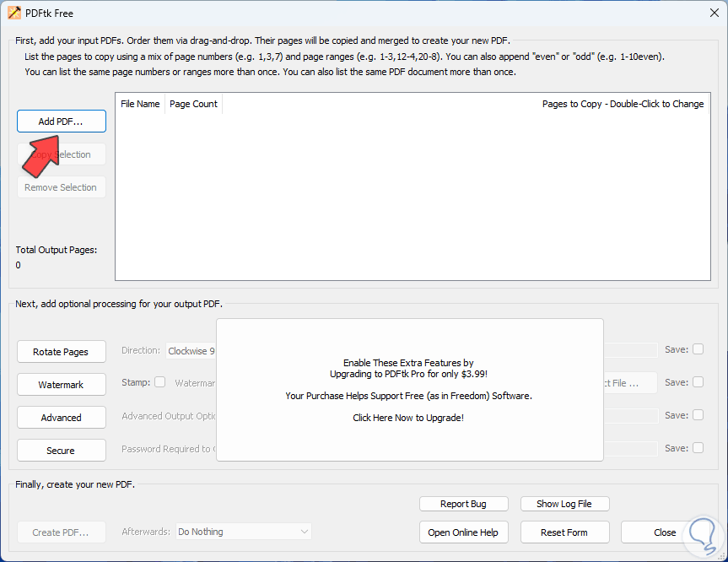Open the Afterwards Do Nothing dropdown
This screenshot has width=728, height=562.
(x=243, y=532)
